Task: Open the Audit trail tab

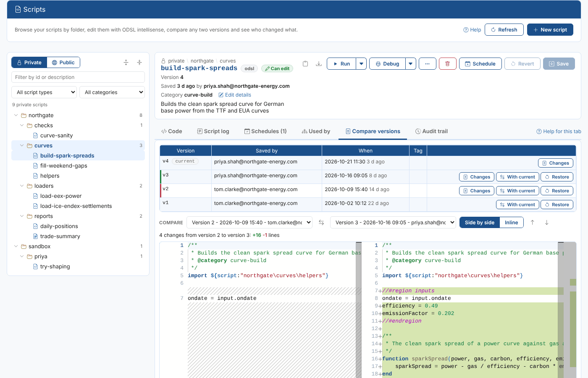Action: tap(431, 131)
